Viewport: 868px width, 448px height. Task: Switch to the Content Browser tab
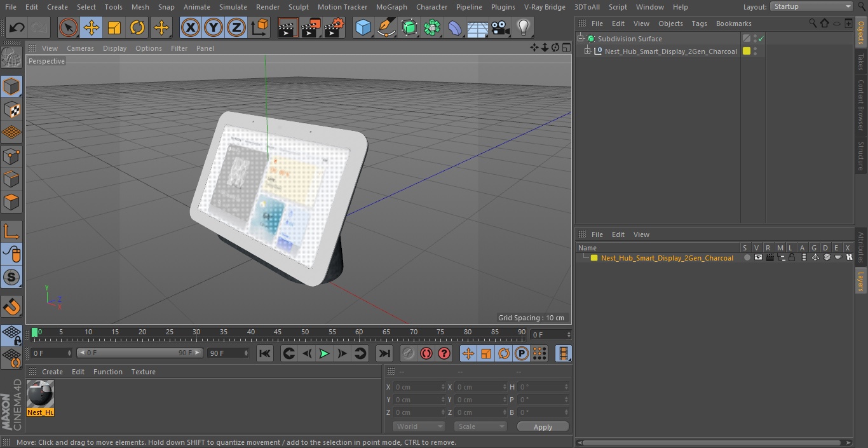(x=861, y=105)
